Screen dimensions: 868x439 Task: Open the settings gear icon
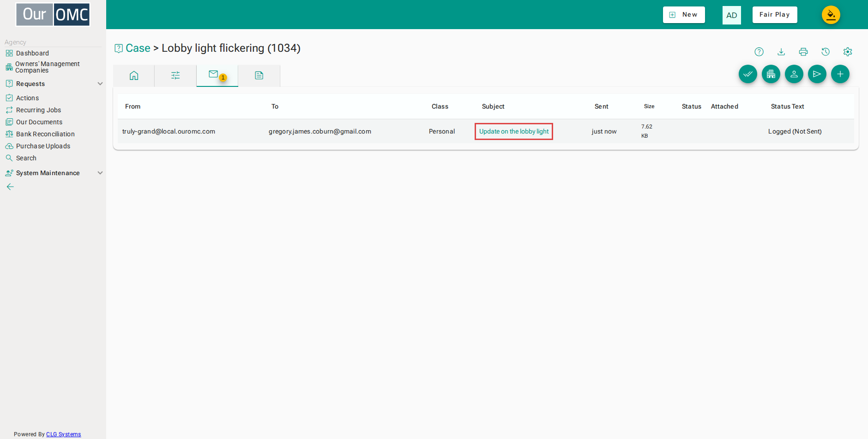[848, 52]
